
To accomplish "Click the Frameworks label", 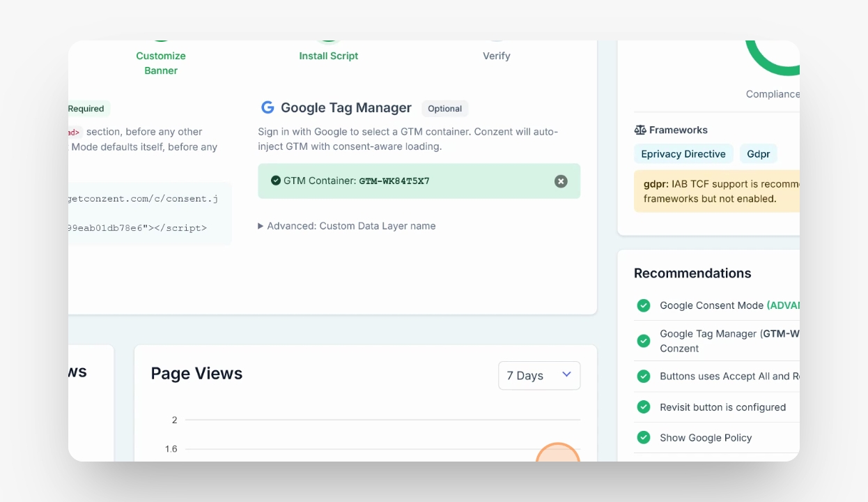I will (678, 130).
